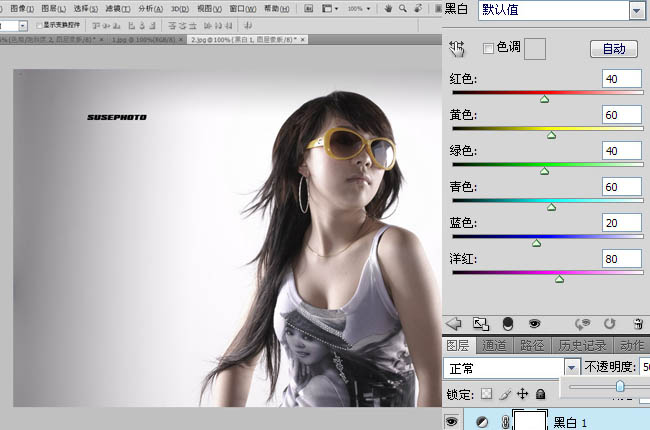Hide the 黑白 1 layer using eye icon
650x430 pixels.
click(x=452, y=422)
